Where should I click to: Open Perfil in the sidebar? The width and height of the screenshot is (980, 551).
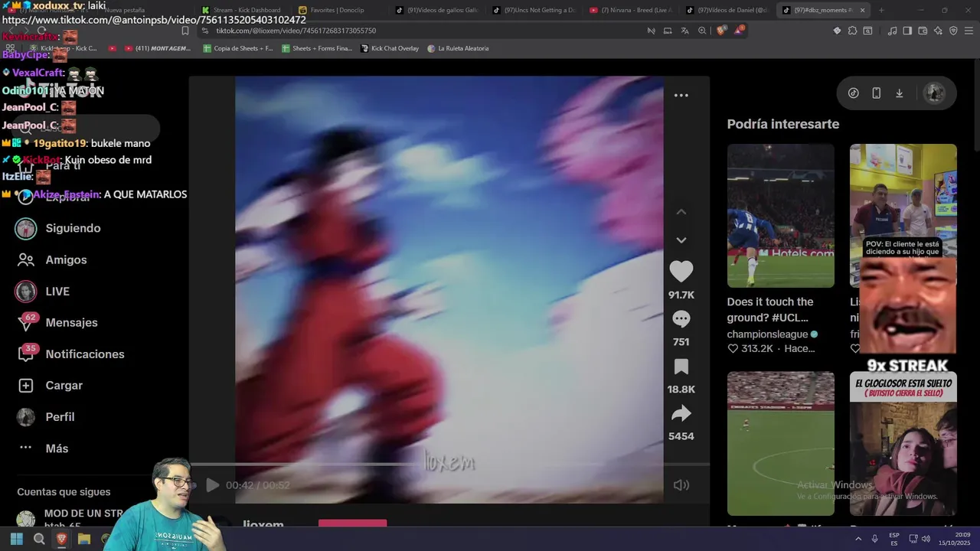[60, 417]
